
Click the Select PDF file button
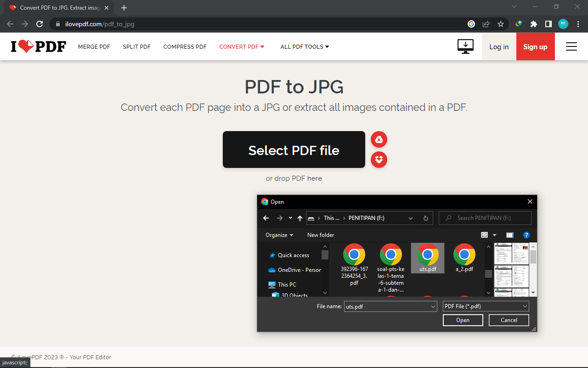click(x=294, y=149)
